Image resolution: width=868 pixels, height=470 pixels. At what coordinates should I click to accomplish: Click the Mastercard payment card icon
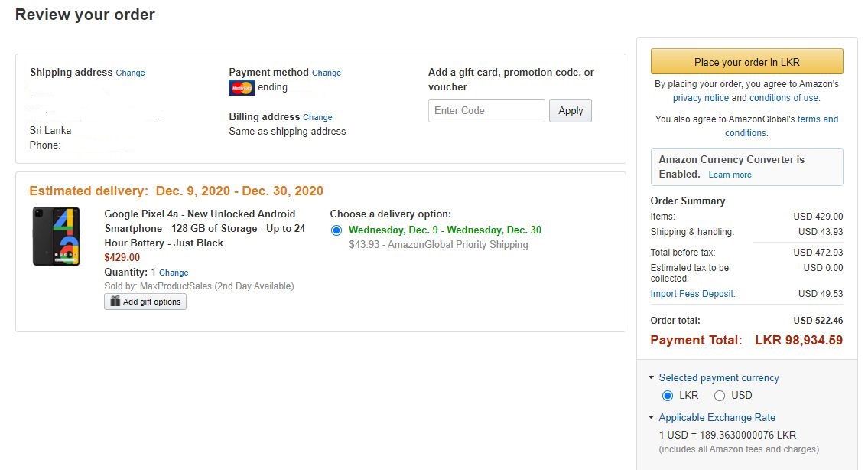click(242, 87)
